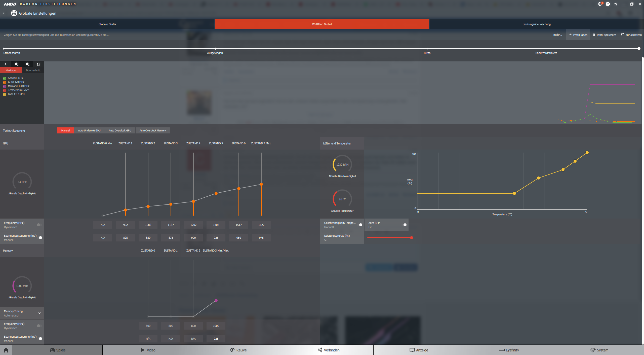Zoom out of the monitoring graph
Image resolution: width=644 pixels, height=355 pixels.
[x=28, y=64]
